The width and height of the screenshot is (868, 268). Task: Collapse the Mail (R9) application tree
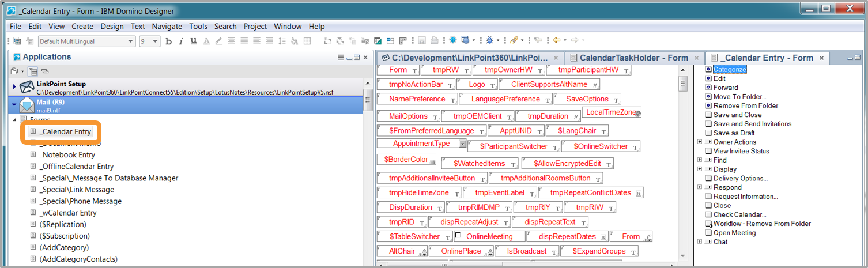14,104
